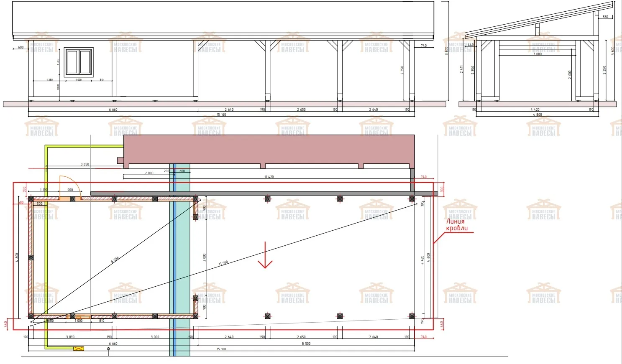Screen dimensions: 622x364
Task: Select the angled brace on the elevation's rightmost post
Action: 407,44
